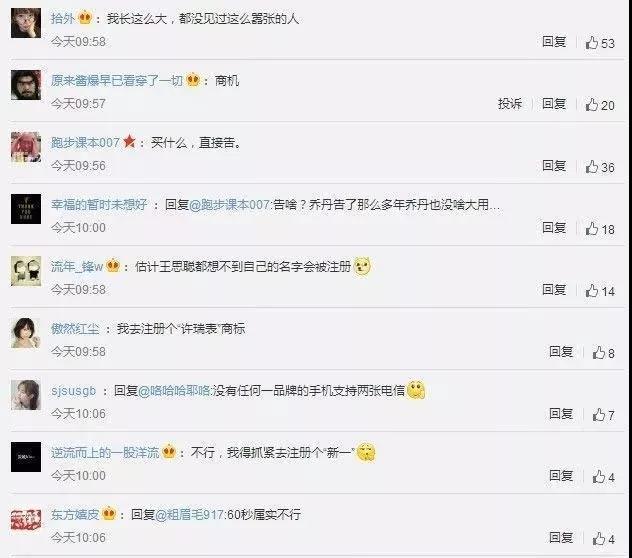Reply to 傲然红尘's comment
The image size is (632, 558).
[561, 352]
